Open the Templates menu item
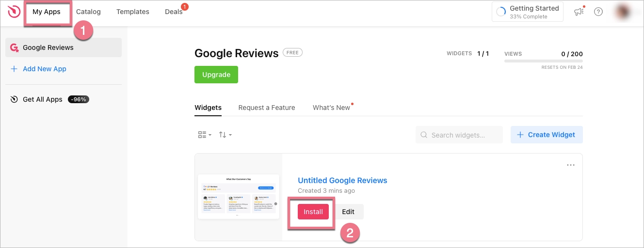This screenshot has width=644, height=248. tap(133, 12)
